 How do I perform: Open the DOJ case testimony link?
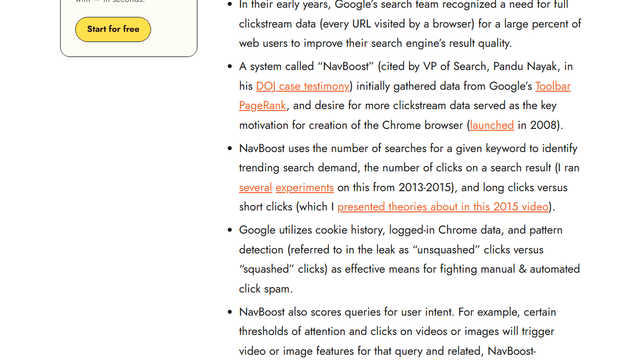303,86
